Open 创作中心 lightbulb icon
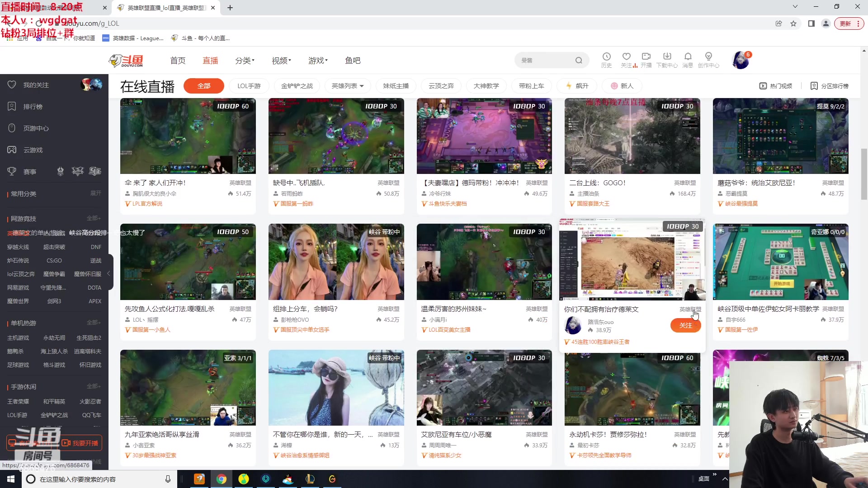 click(x=708, y=57)
